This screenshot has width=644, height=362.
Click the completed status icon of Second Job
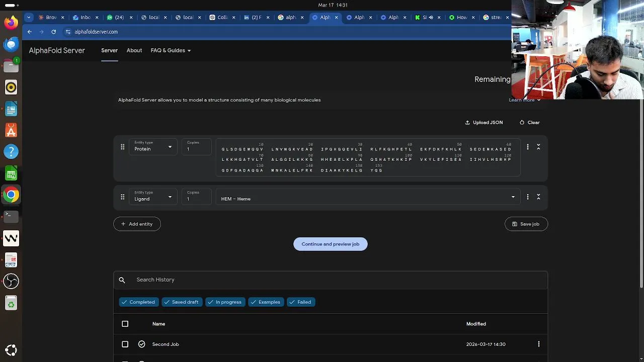pos(141,344)
